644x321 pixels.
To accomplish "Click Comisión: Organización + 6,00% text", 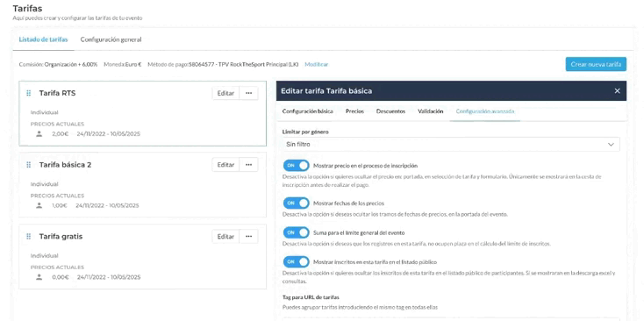I will tap(58, 64).
